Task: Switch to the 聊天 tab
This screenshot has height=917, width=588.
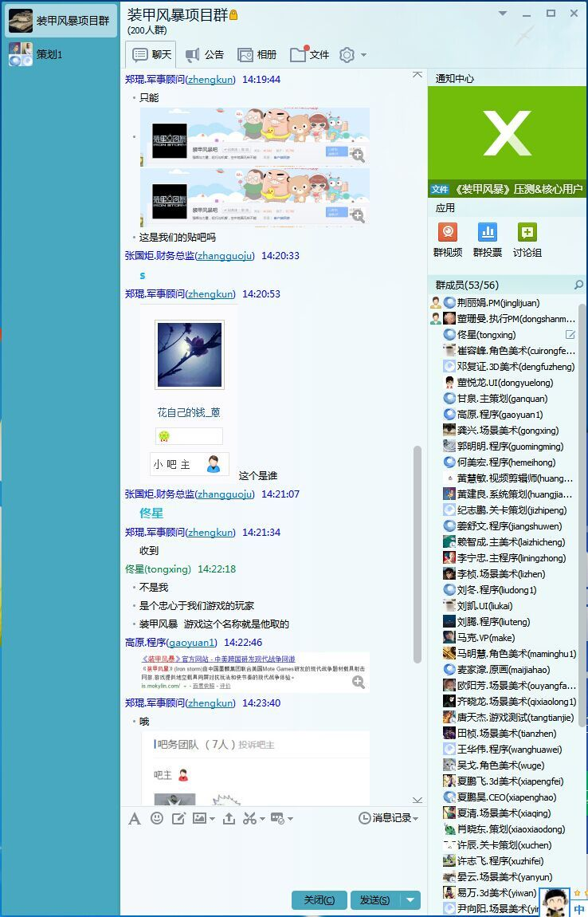Action: [152, 55]
